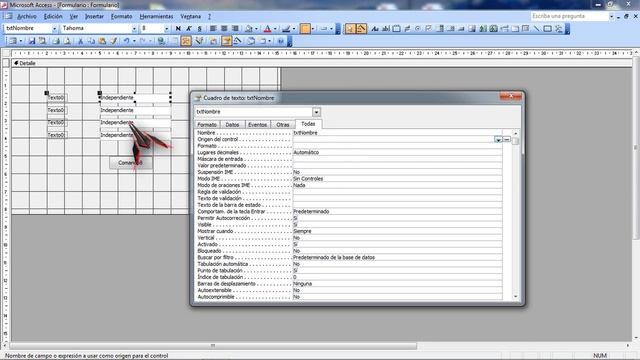The width and height of the screenshot is (640, 360).
Task: Toggle the Properties sheet toolbar button
Action: (227, 41)
